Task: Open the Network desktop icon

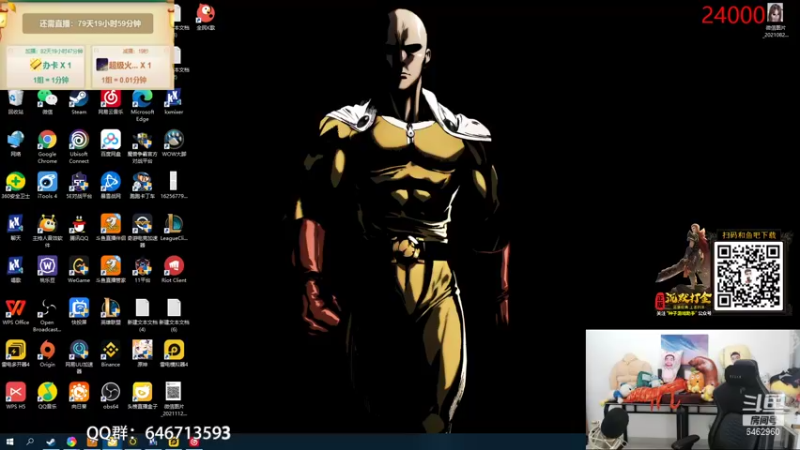Action: point(16,143)
